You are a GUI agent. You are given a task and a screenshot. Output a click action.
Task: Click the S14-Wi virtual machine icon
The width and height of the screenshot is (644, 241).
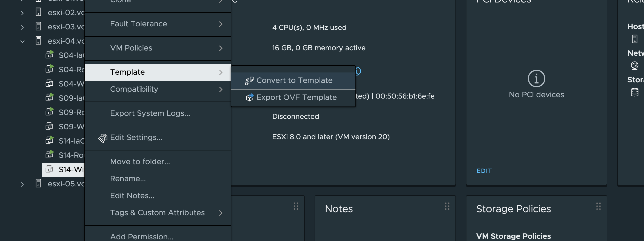click(x=49, y=169)
